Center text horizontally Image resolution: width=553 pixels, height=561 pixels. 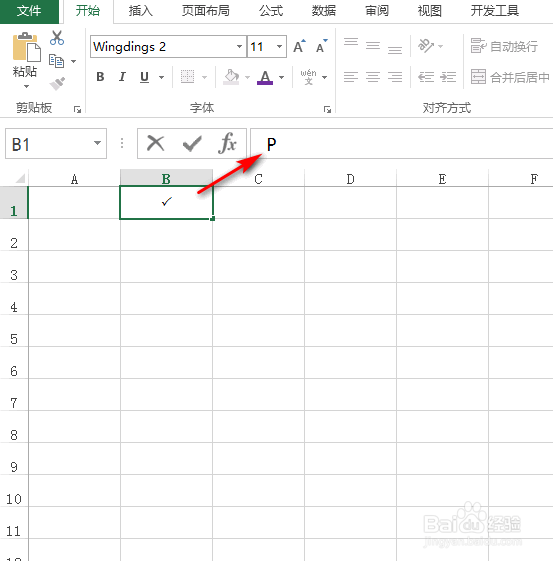coord(373,77)
